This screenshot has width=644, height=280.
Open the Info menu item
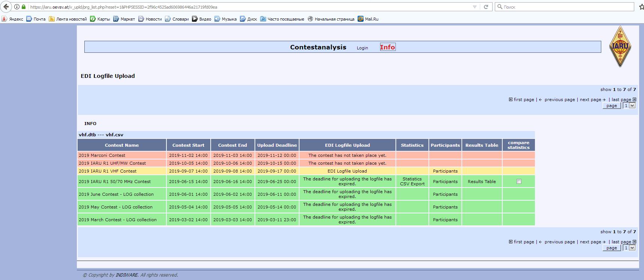(x=387, y=47)
